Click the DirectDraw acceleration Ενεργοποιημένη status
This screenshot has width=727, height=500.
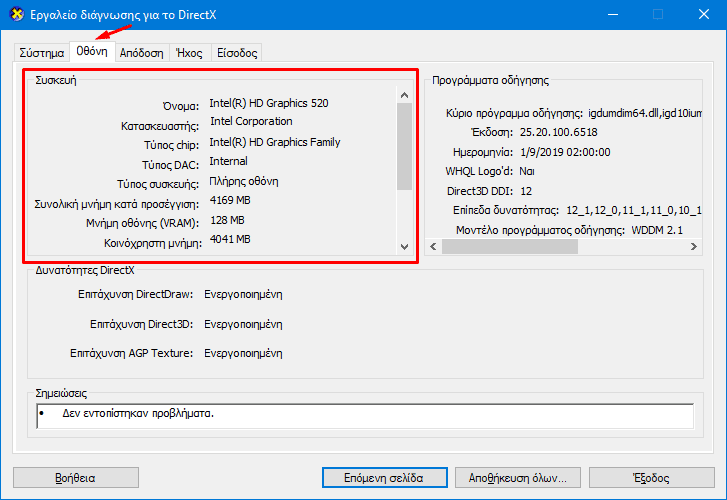point(243,295)
